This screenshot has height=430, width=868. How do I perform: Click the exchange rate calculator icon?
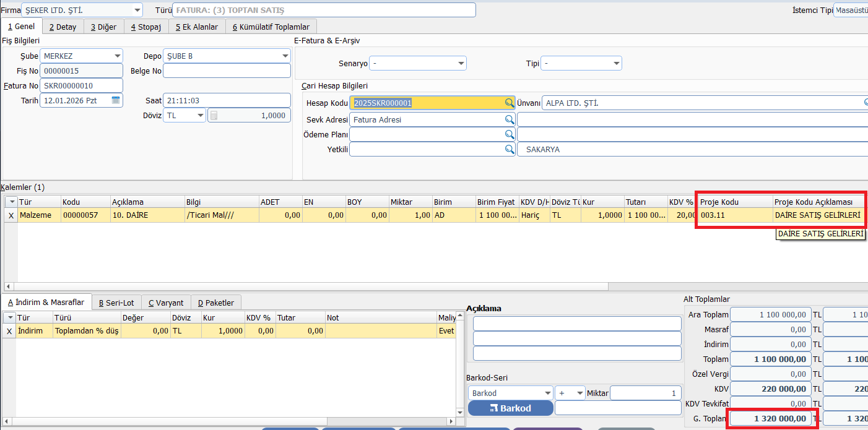(x=213, y=116)
